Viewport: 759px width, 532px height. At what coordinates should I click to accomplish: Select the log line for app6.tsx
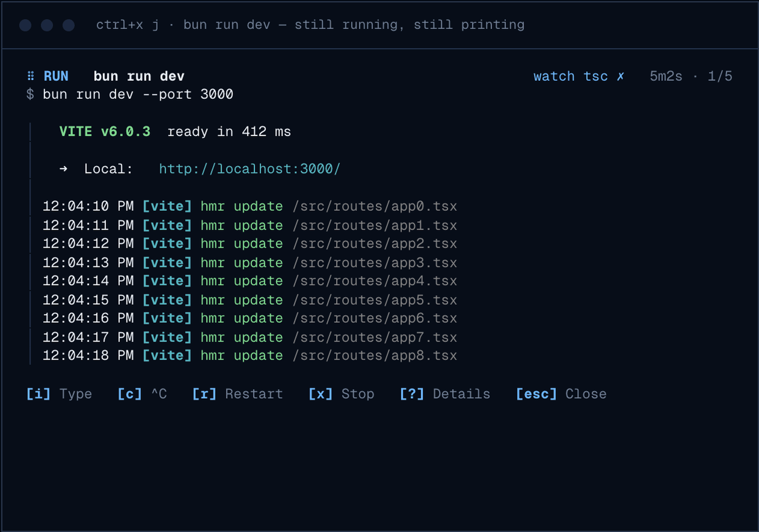(x=250, y=318)
